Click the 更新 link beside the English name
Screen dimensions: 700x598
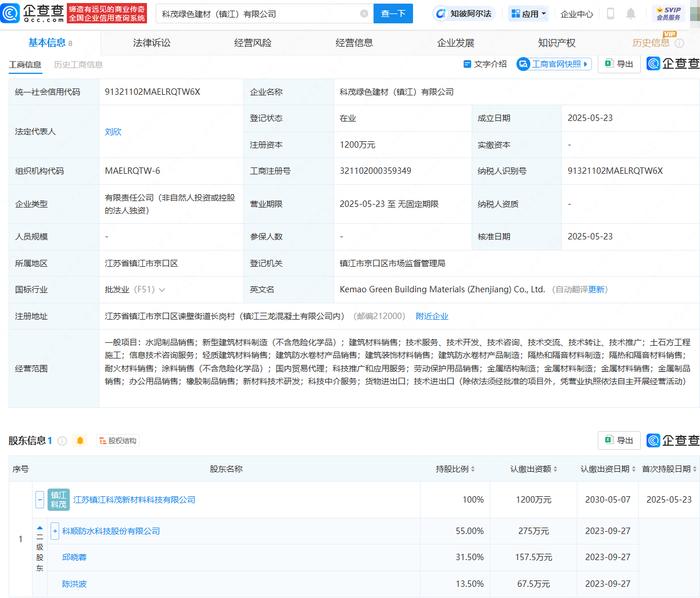click(596, 290)
